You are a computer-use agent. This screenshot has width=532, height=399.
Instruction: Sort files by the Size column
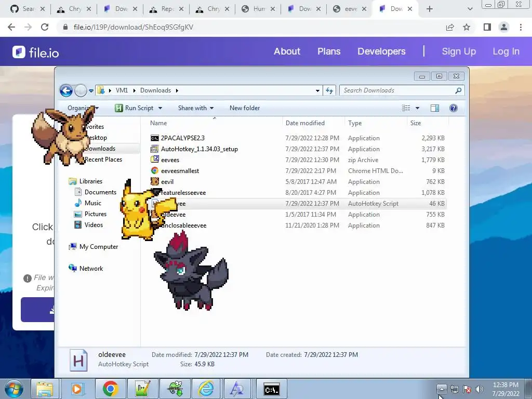tap(416, 123)
